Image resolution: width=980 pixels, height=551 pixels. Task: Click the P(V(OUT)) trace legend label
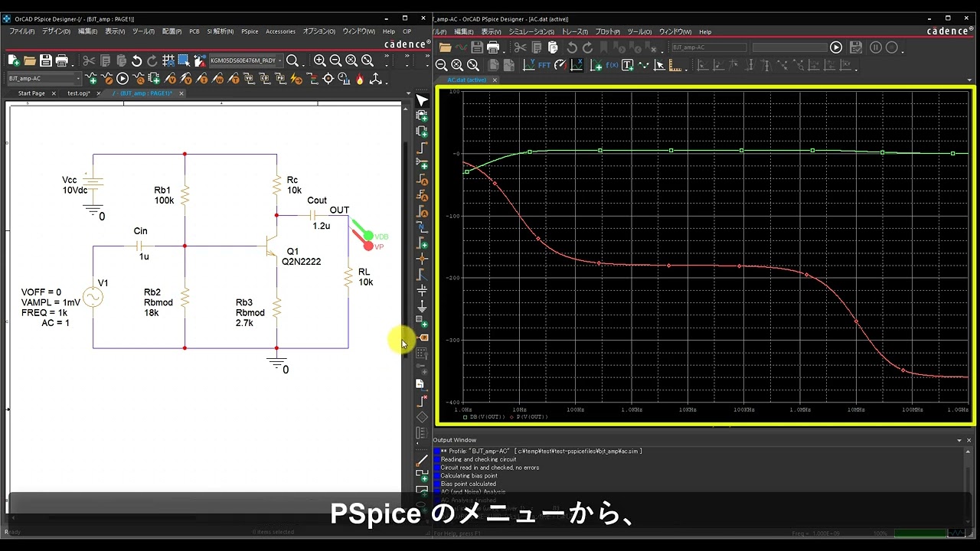(531, 417)
